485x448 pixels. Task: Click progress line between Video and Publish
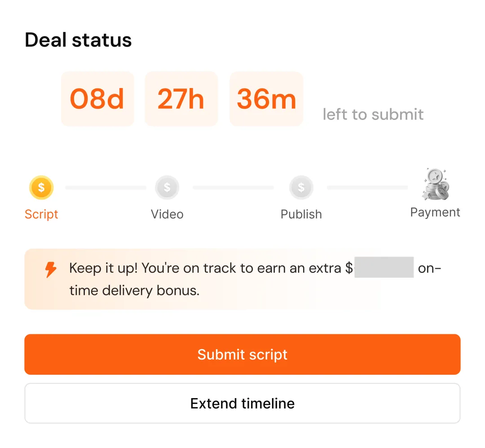[x=233, y=187]
